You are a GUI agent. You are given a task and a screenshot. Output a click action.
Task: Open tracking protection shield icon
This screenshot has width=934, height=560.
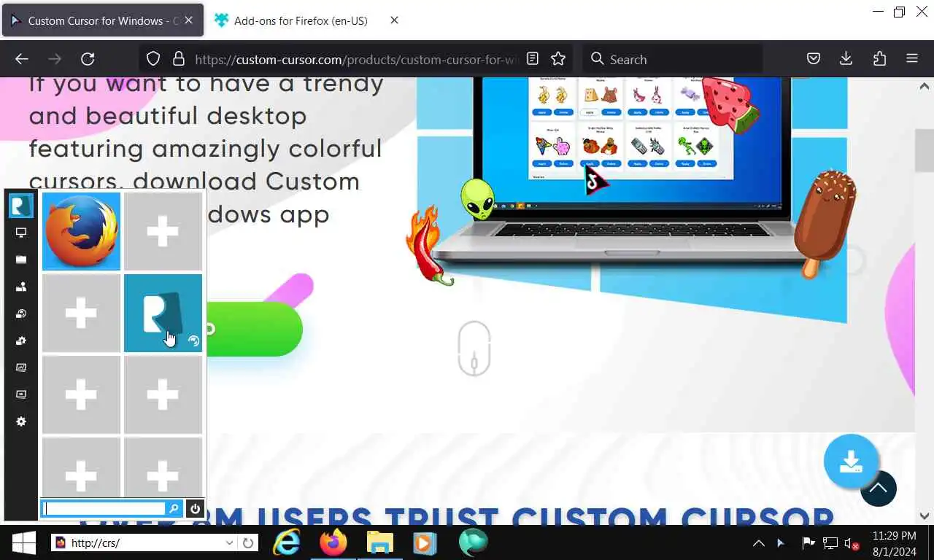(153, 59)
